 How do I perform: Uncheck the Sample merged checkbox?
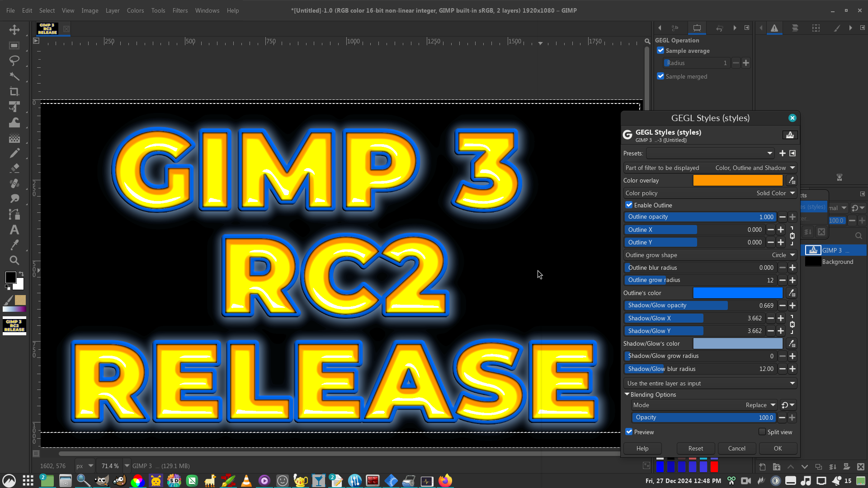point(660,76)
